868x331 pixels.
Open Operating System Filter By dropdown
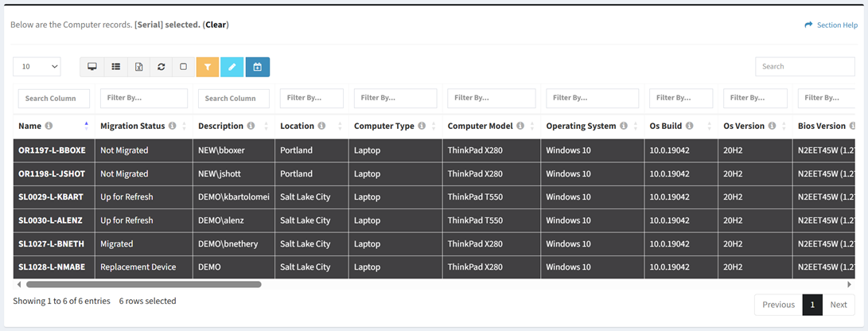point(592,98)
